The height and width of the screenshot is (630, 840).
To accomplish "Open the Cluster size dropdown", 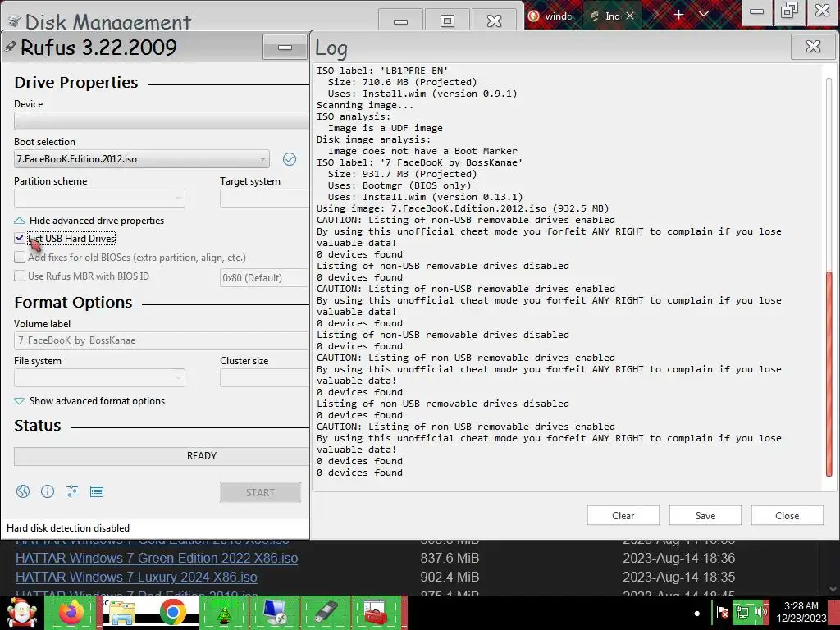I will [264, 377].
